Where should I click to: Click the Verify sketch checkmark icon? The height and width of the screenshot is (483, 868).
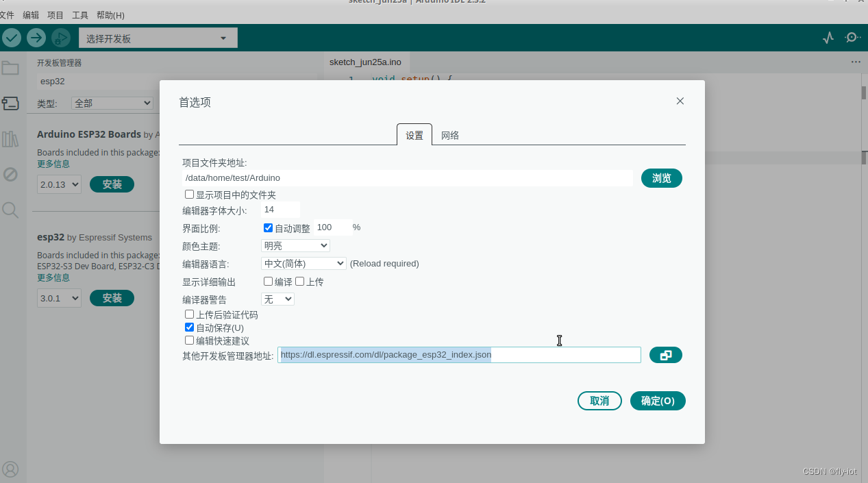coord(12,38)
